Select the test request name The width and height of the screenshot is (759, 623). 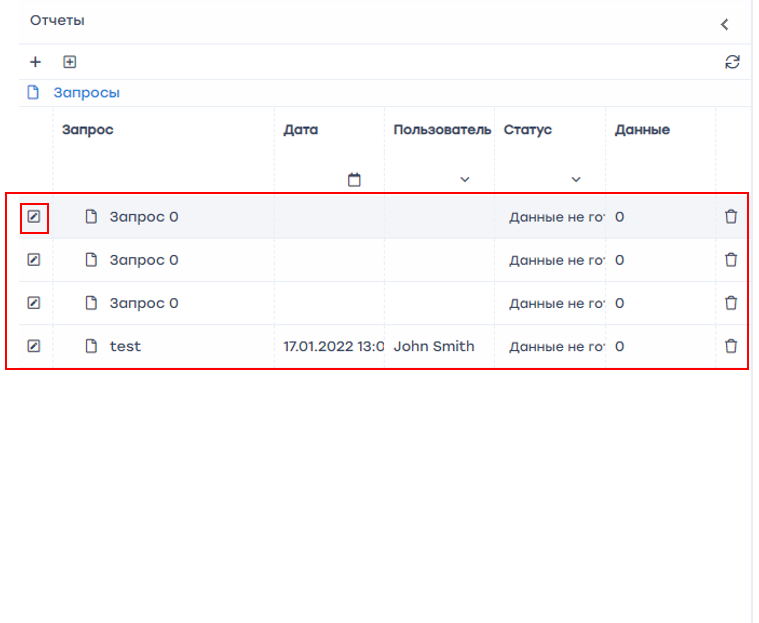125,346
